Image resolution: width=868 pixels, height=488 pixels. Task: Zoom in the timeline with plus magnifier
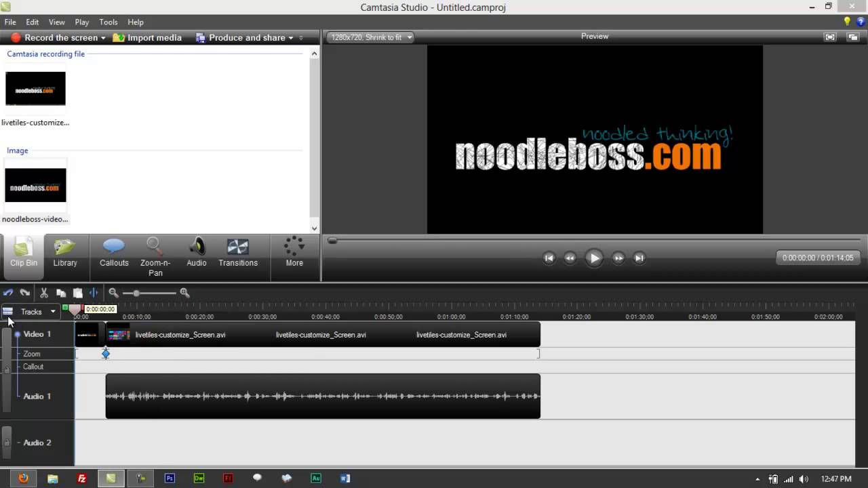pyautogui.click(x=184, y=293)
